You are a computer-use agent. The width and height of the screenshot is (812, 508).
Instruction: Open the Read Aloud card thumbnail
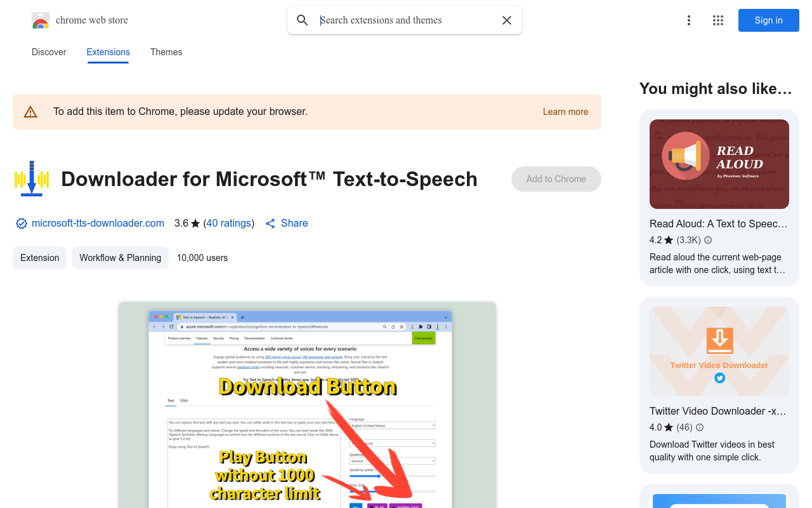tap(719, 164)
